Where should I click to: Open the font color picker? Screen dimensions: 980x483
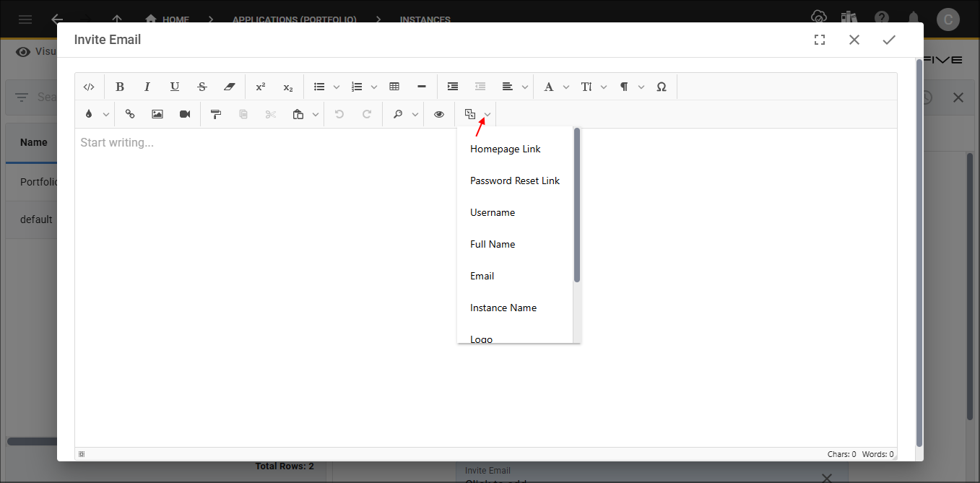click(x=90, y=113)
